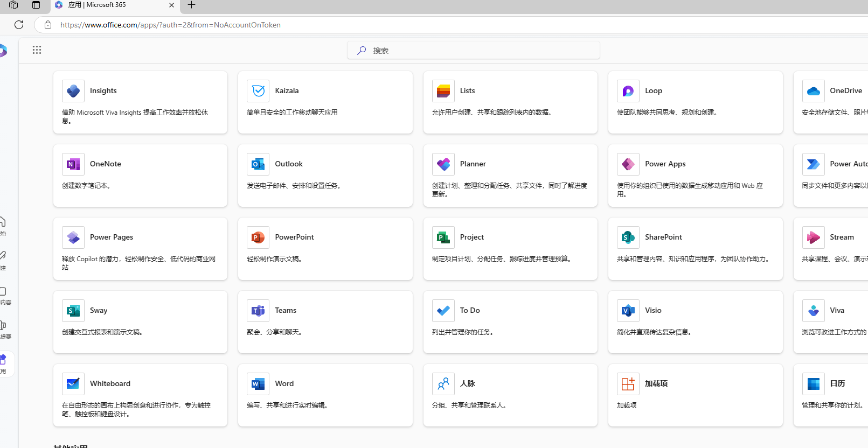
Task: Click the OneNote description 创建数字笔记本
Action: click(87, 186)
